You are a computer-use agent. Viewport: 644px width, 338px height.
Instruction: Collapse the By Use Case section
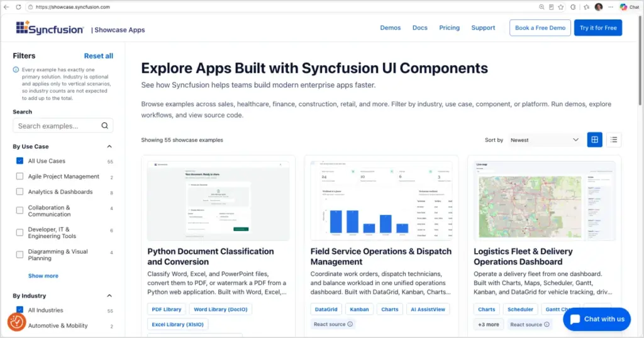109,146
